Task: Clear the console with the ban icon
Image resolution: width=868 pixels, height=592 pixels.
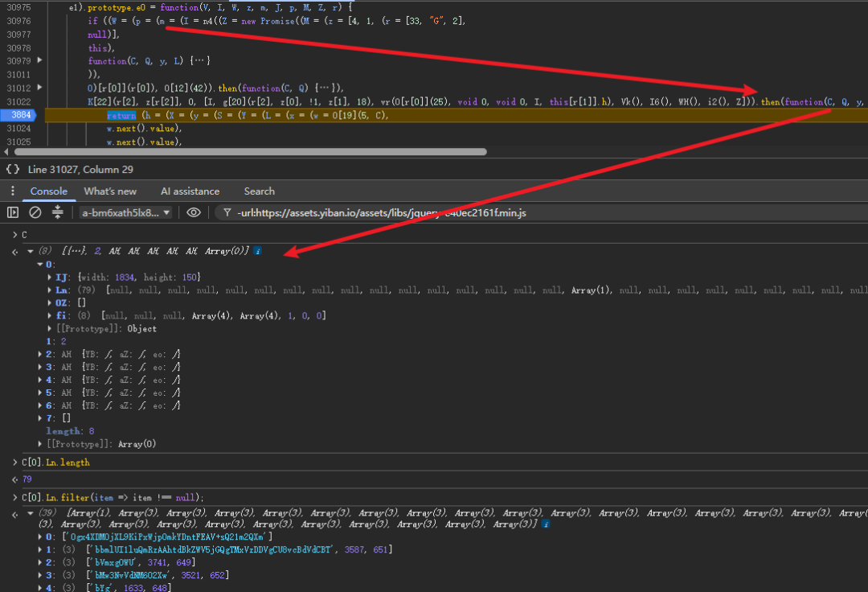Action: pos(35,212)
